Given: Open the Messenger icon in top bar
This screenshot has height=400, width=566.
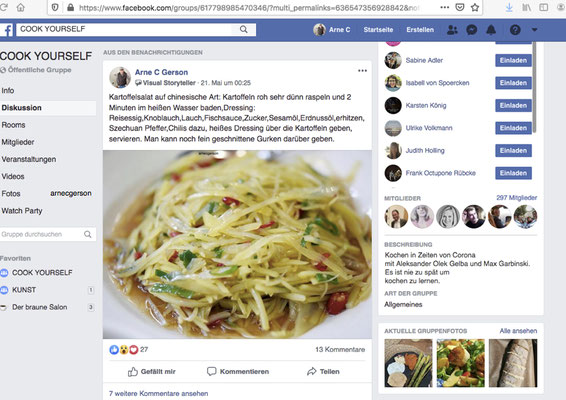Looking at the screenshot, I should [x=472, y=30].
